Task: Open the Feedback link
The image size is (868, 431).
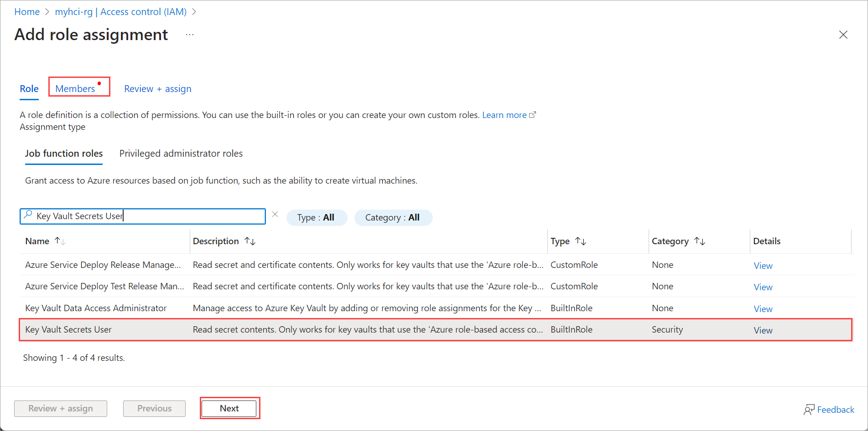Action: pyautogui.click(x=836, y=410)
